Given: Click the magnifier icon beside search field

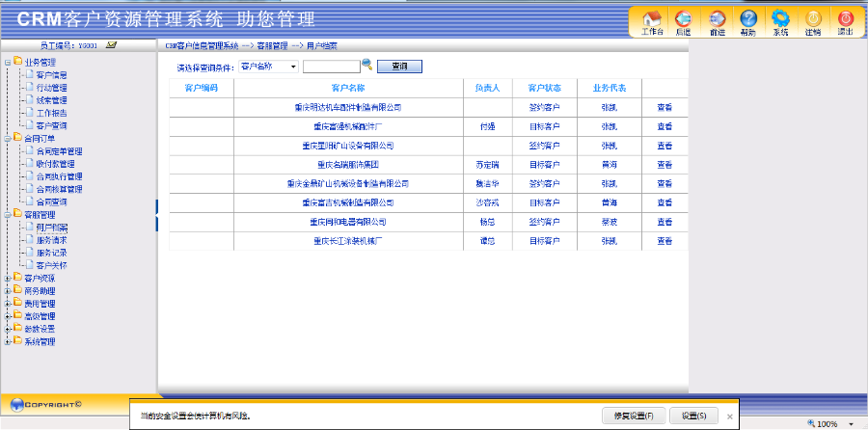Looking at the screenshot, I should (x=367, y=66).
